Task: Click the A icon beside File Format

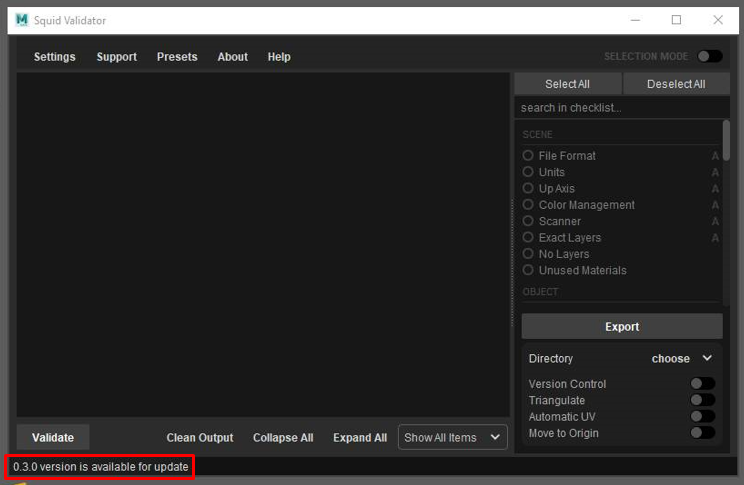Action: click(x=715, y=156)
